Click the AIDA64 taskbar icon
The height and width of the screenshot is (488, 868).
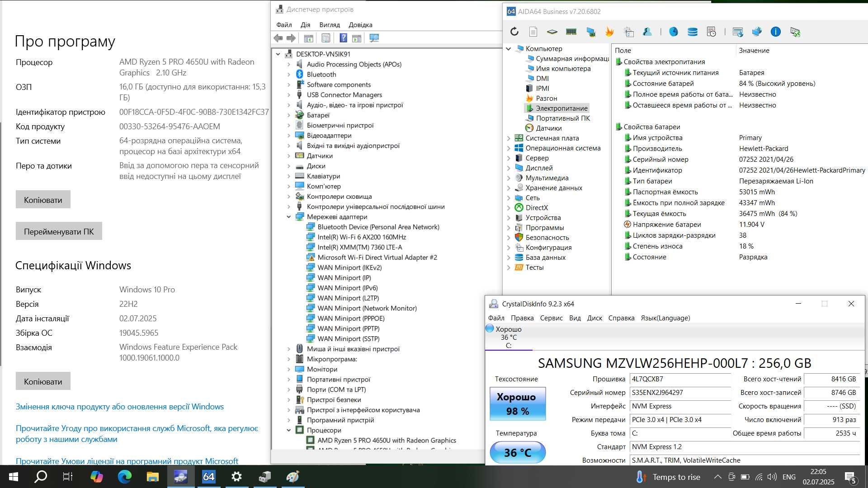click(x=208, y=477)
